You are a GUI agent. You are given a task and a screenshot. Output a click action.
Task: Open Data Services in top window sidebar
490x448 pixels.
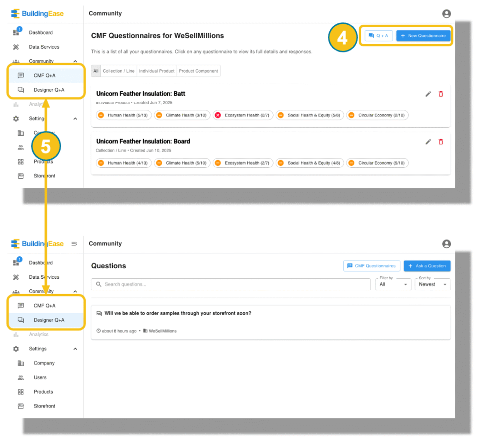[44, 47]
